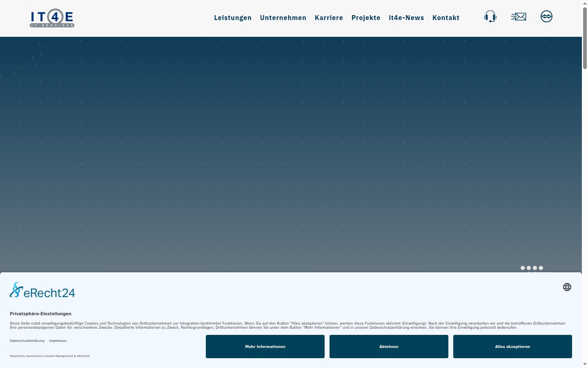This screenshot has height=368, width=588.
Task: Decline cookies with the Ablehnen button
Action: [389, 347]
